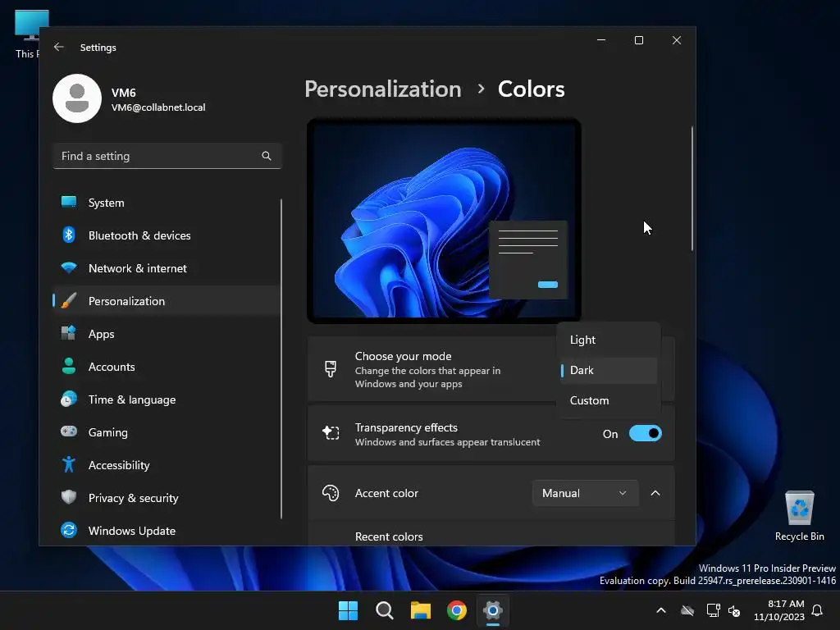Viewport: 840px width, 630px height.
Task: Click the Transparency effects sparkle icon
Action: [331, 433]
